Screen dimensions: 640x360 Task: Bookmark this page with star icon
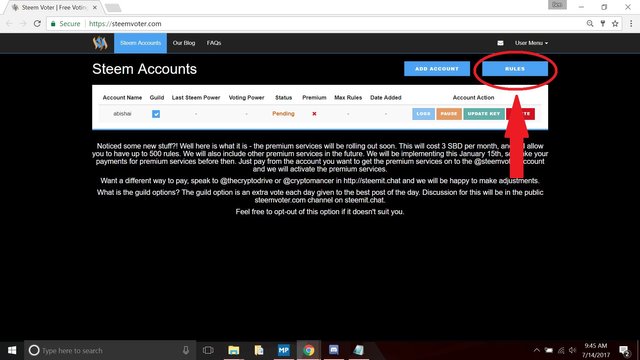[615, 24]
